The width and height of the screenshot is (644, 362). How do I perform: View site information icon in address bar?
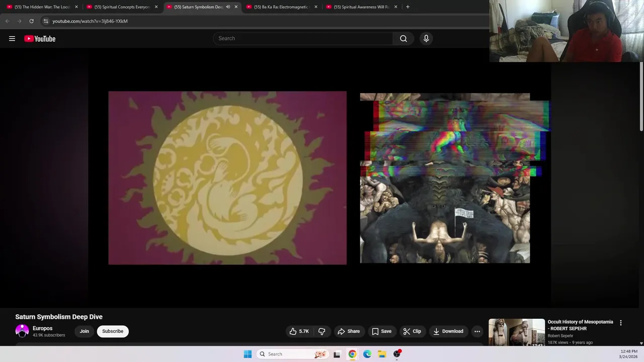pyautogui.click(x=46, y=21)
